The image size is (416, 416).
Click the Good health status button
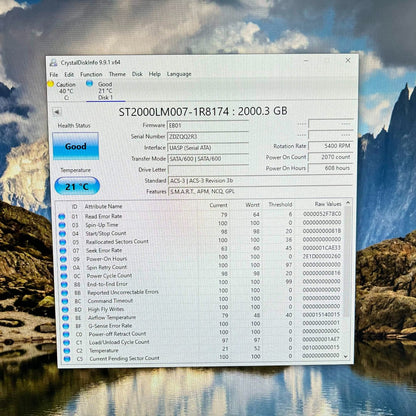[75, 146]
